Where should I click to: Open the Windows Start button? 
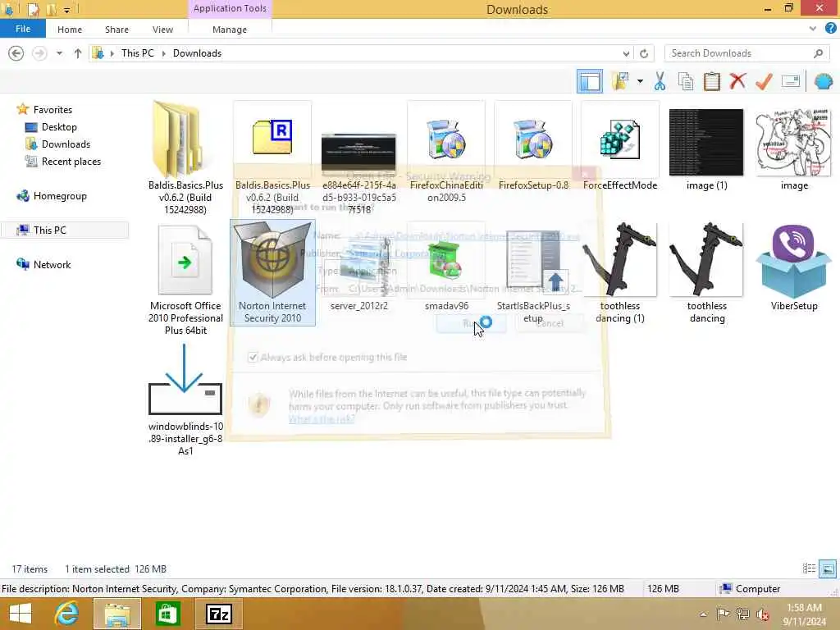pos(20,614)
